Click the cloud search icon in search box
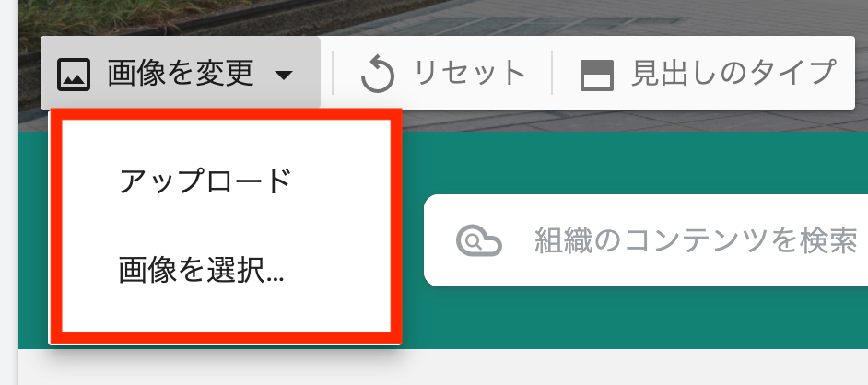868x385 pixels. (479, 241)
